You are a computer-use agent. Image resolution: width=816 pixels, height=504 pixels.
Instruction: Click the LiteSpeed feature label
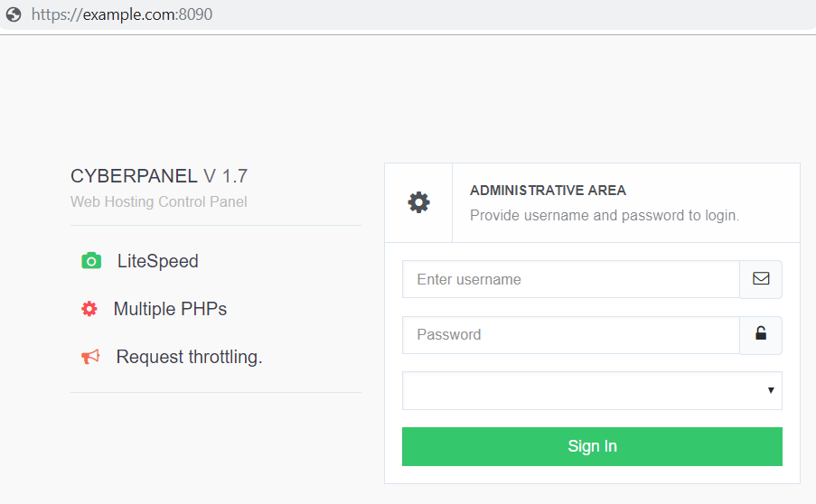click(157, 261)
